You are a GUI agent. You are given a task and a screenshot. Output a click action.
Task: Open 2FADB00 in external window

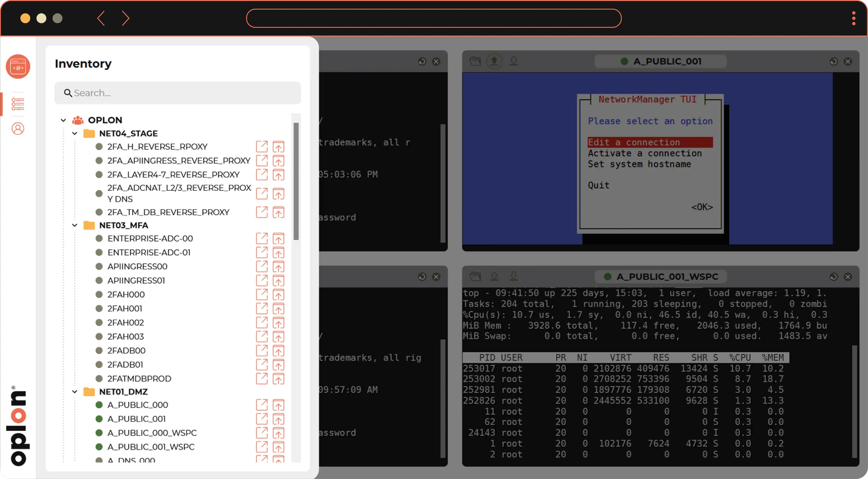[x=262, y=351]
